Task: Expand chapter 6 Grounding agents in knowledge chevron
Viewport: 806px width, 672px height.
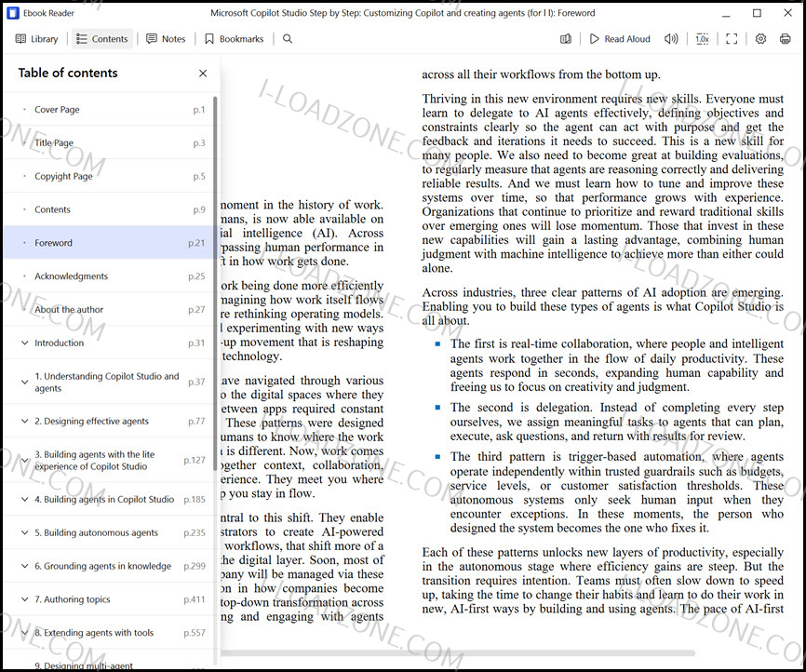Action: [24, 566]
